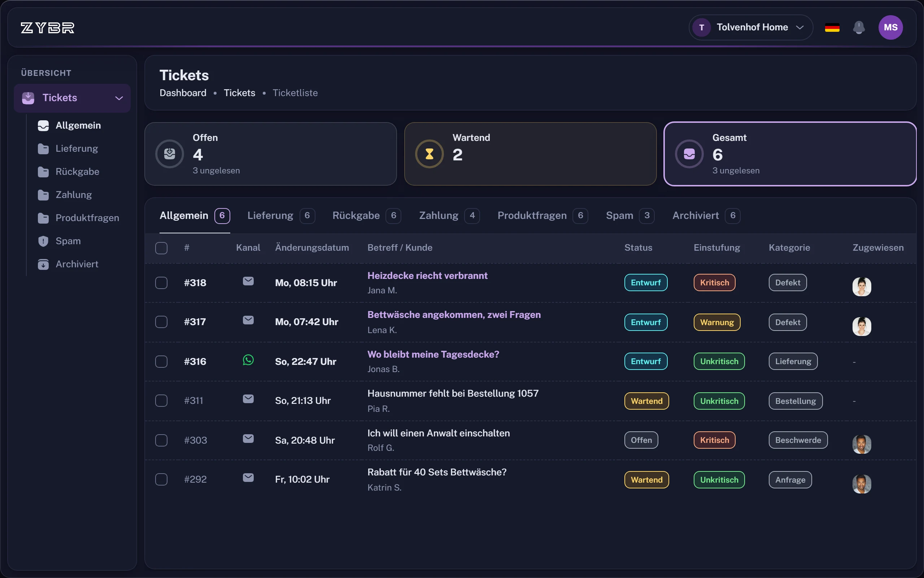The height and width of the screenshot is (578, 924).
Task: Click the Lieferung folder icon in sidebar
Action: 43,149
